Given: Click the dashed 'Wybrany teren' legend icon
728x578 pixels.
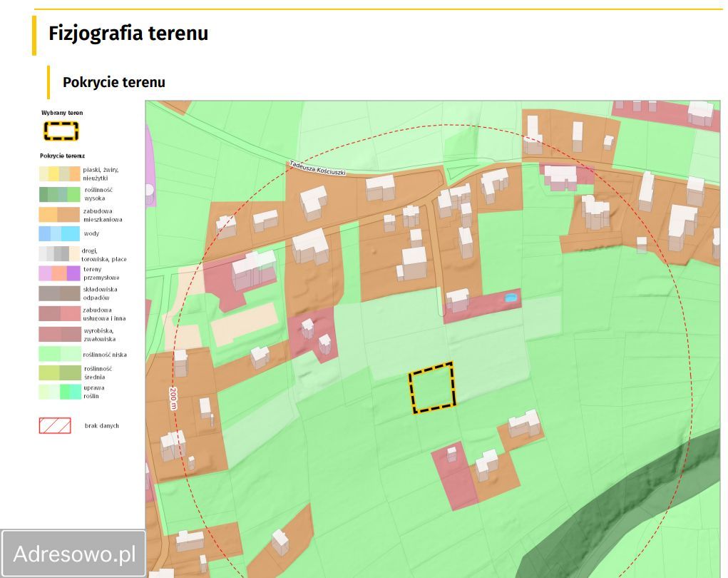Looking at the screenshot, I should click(x=61, y=131).
